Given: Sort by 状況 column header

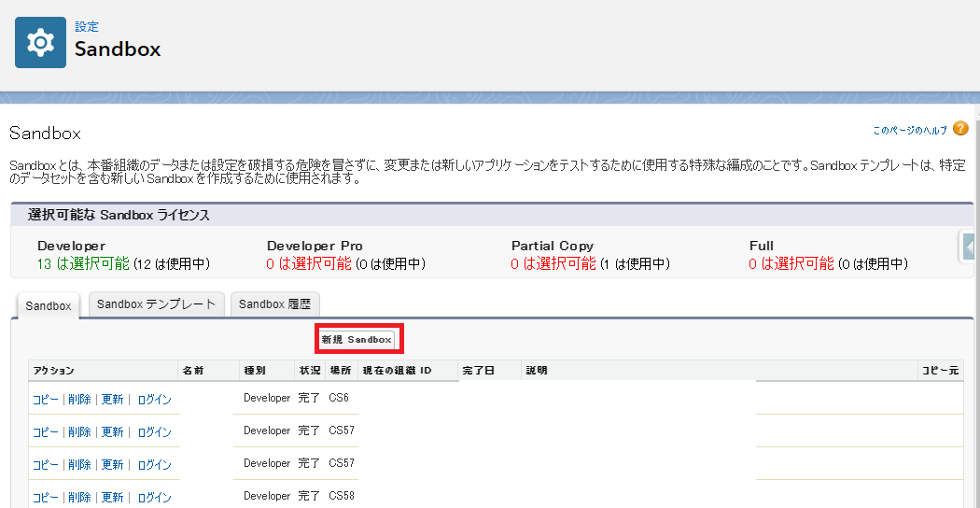Looking at the screenshot, I should [310, 371].
